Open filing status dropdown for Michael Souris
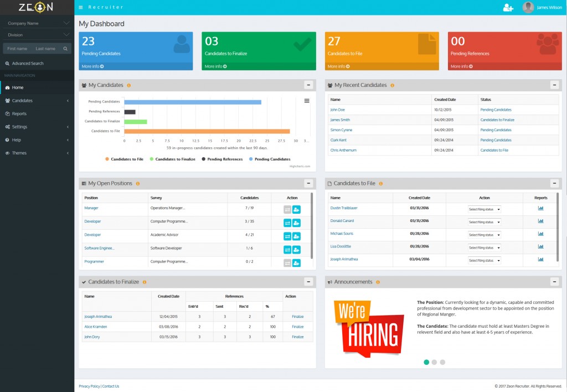Image resolution: width=567 pixels, height=392 pixels. pyautogui.click(x=484, y=235)
